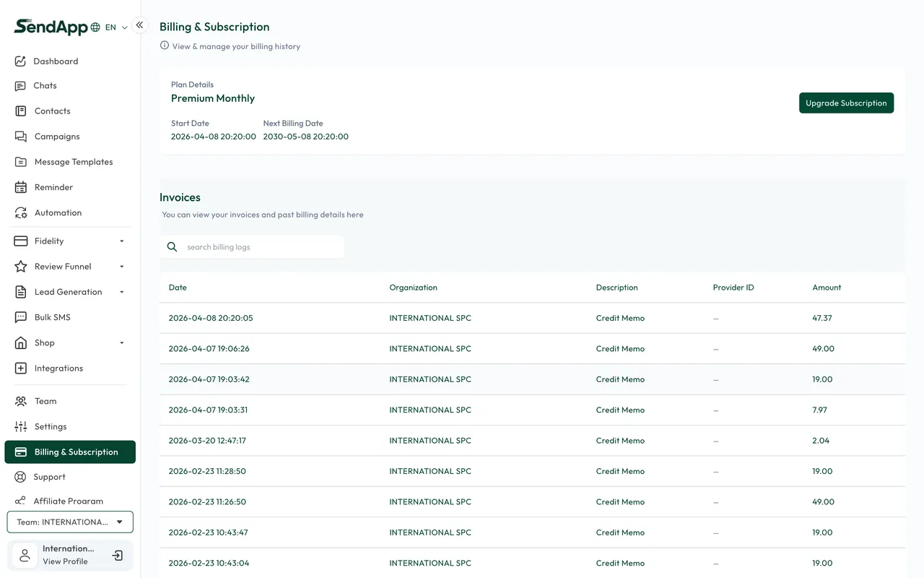
Task: Click the Contacts book icon
Action: (21, 111)
